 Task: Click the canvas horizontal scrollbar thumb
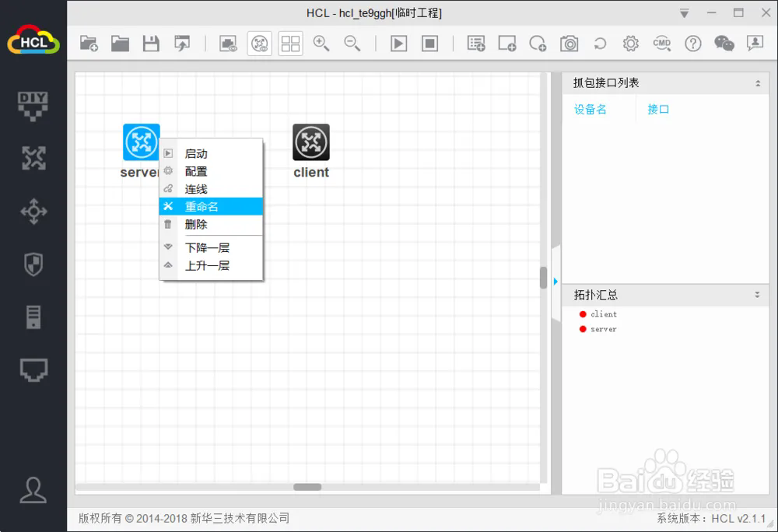[x=307, y=487]
